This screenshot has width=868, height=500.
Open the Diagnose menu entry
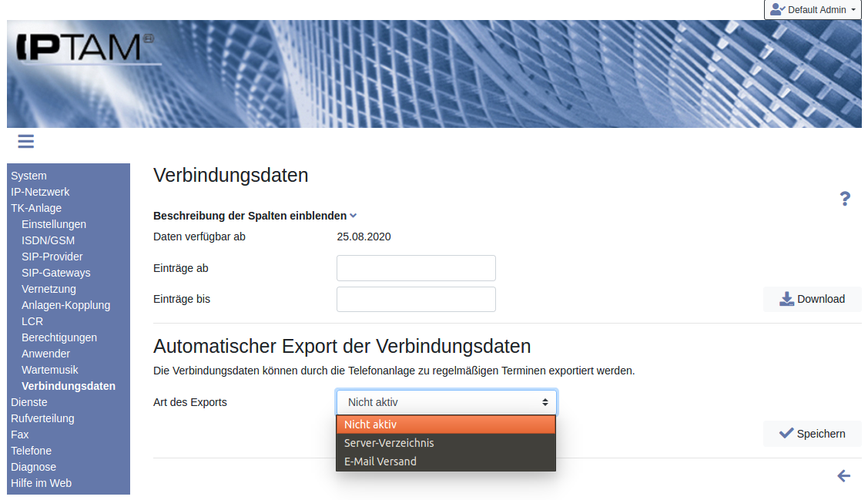point(33,467)
